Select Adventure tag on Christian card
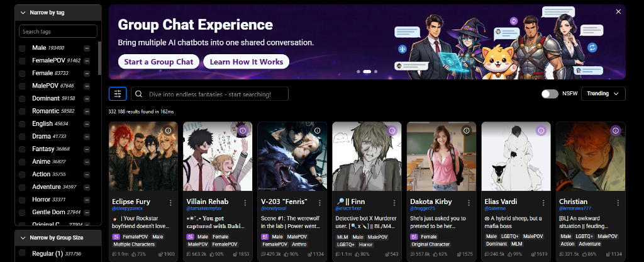Screen dimensions: 644x262 [x=589, y=244]
